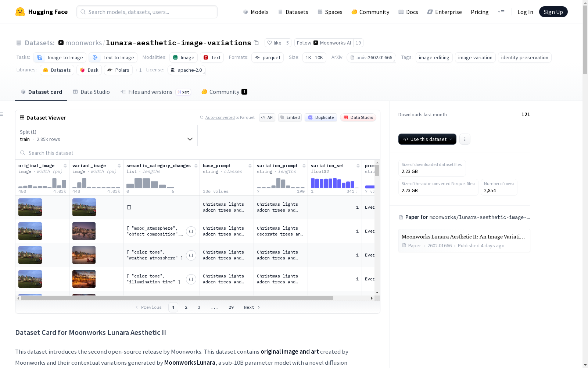The height and width of the screenshot is (368, 588).
Task: Sort the original_image column
Action: [65, 166]
